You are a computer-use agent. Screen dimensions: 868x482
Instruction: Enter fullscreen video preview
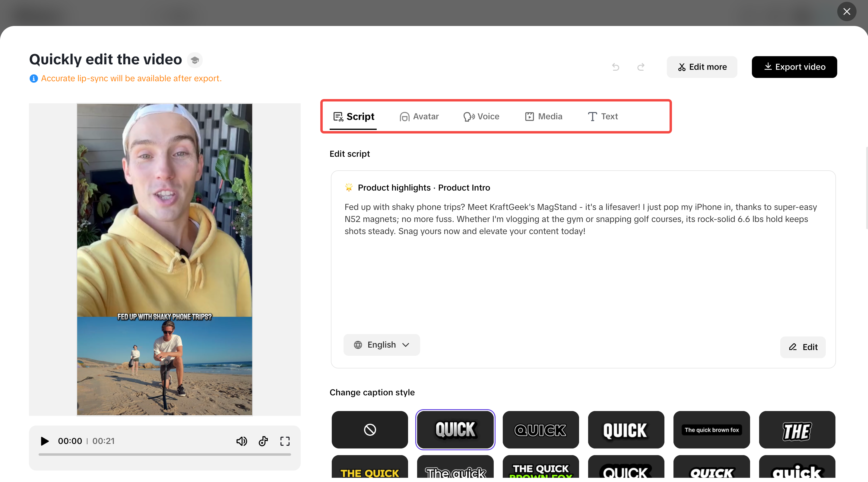(285, 441)
